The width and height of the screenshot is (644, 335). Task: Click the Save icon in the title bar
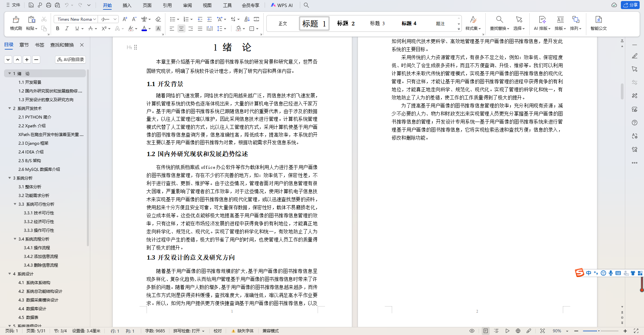click(31, 5)
